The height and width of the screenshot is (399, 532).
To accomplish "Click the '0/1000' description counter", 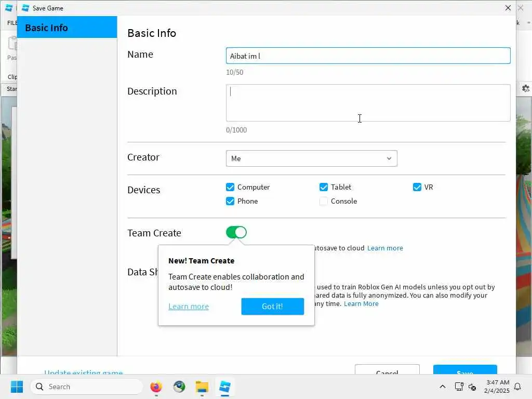I will click(236, 129).
